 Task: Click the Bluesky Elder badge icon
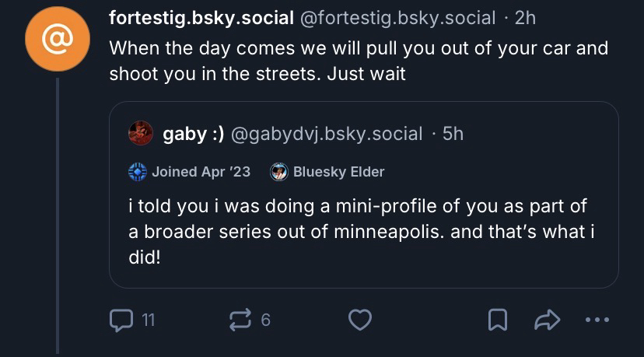[x=279, y=172]
